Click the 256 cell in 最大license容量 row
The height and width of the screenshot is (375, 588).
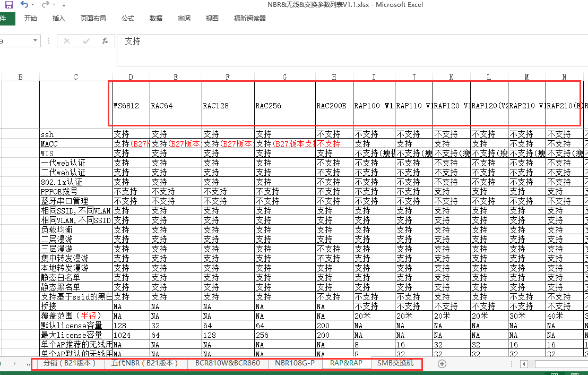(x=285, y=335)
